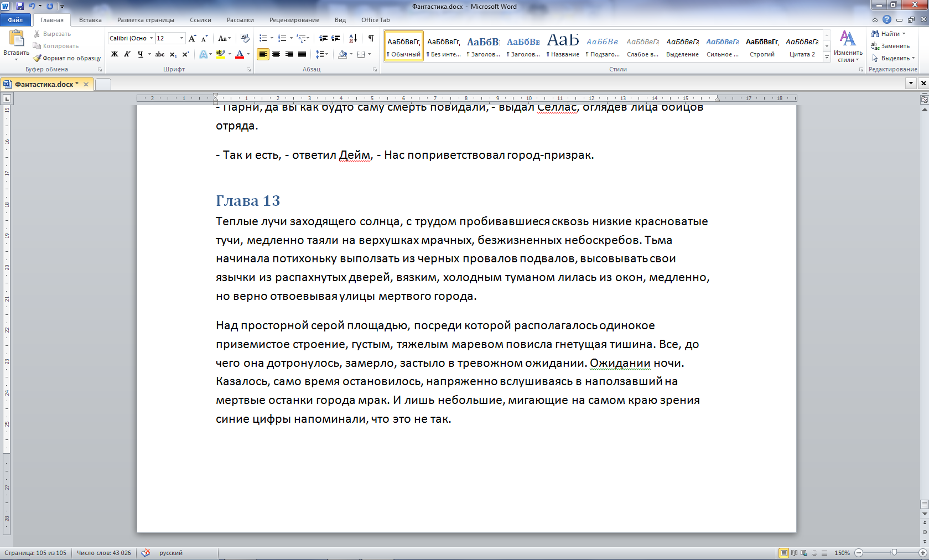
Task: Switch to the Рецензирование tab
Action: click(294, 20)
